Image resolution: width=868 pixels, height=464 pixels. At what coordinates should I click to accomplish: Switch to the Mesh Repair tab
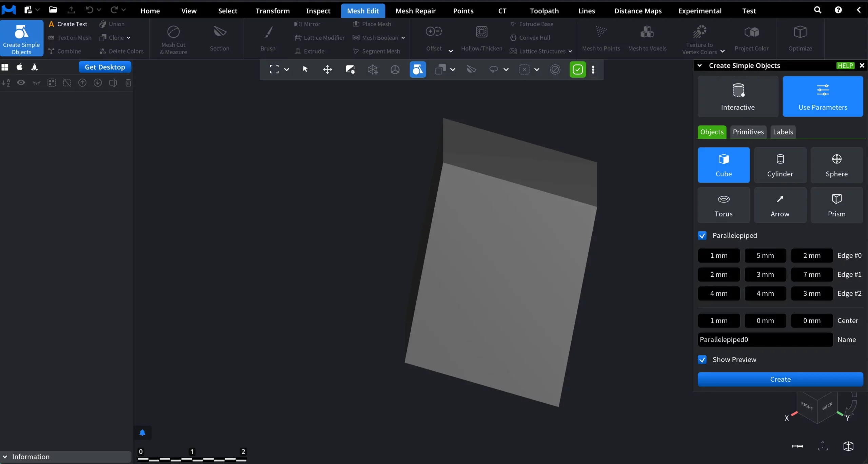click(415, 11)
